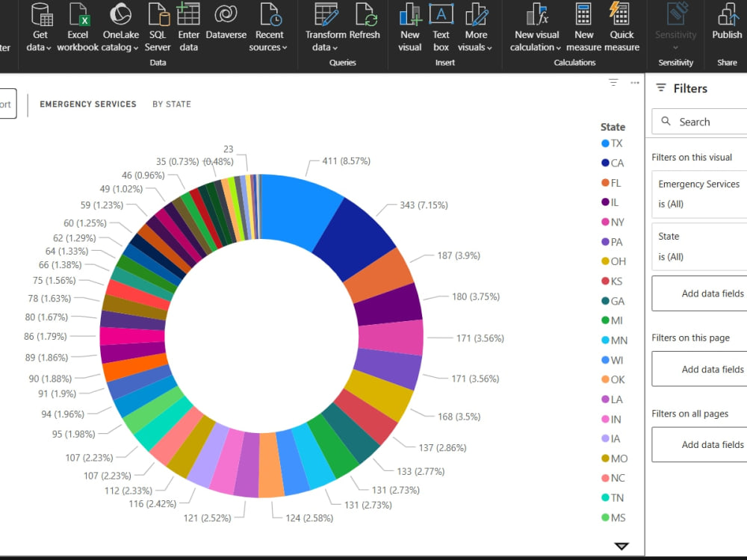Click the 187 (3.9%) data label
The height and width of the screenshot is (560, 747).
point(459,255)
